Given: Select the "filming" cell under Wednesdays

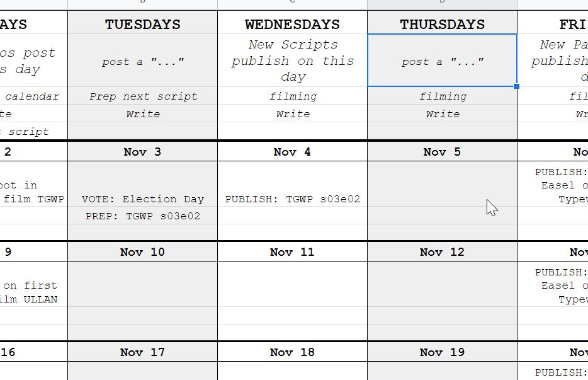Looking at the screenshot, I should [293, 96].
